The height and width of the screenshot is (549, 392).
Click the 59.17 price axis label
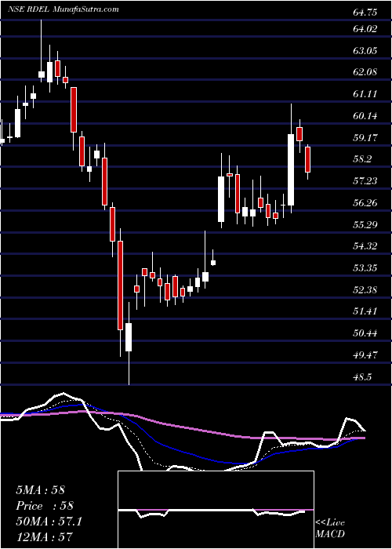(x=365, y=137)
